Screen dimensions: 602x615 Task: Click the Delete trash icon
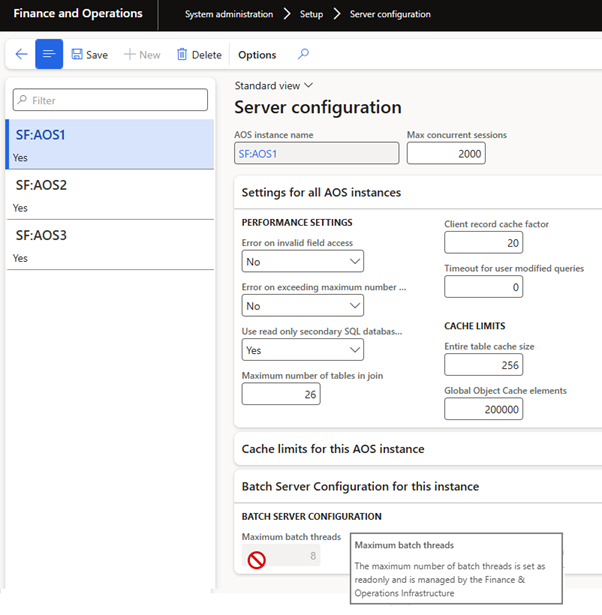pyautogui.click(x=182, y=55)
